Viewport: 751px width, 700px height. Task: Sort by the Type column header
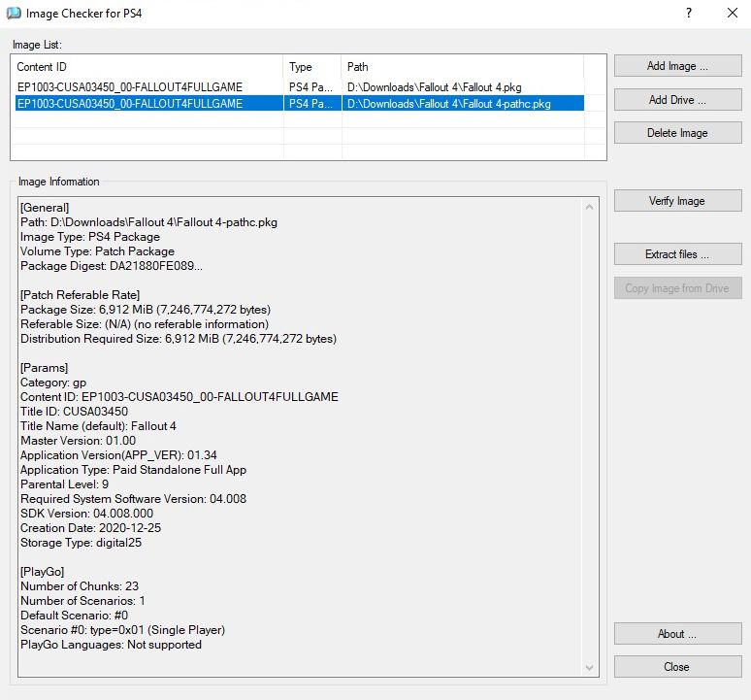click(x=312, y=67)
